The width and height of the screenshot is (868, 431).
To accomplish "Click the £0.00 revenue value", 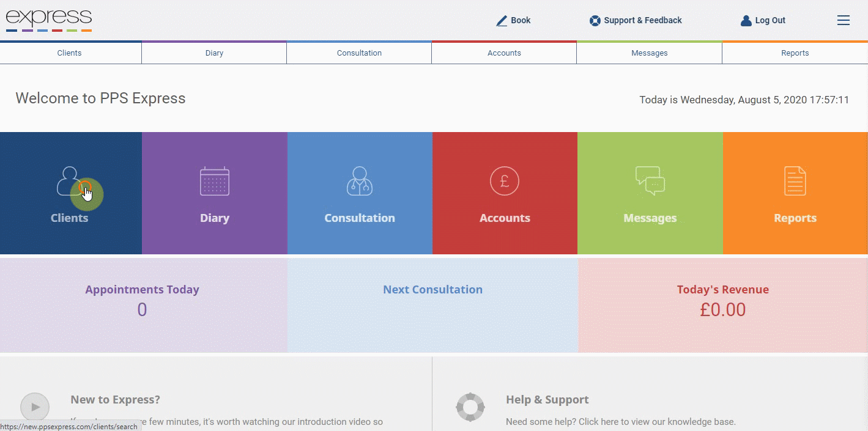I will [x=723, y=310].
